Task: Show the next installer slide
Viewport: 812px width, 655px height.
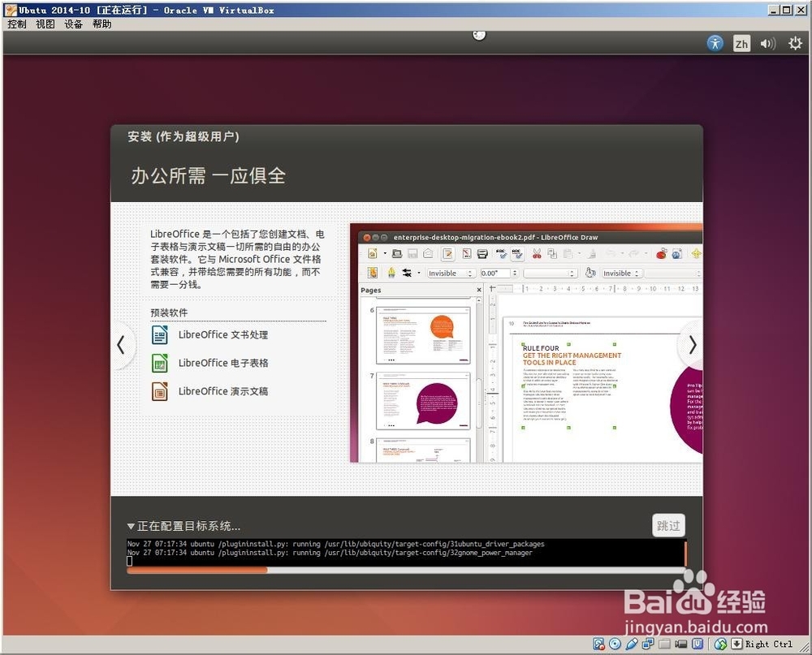Action: point(692,345)
